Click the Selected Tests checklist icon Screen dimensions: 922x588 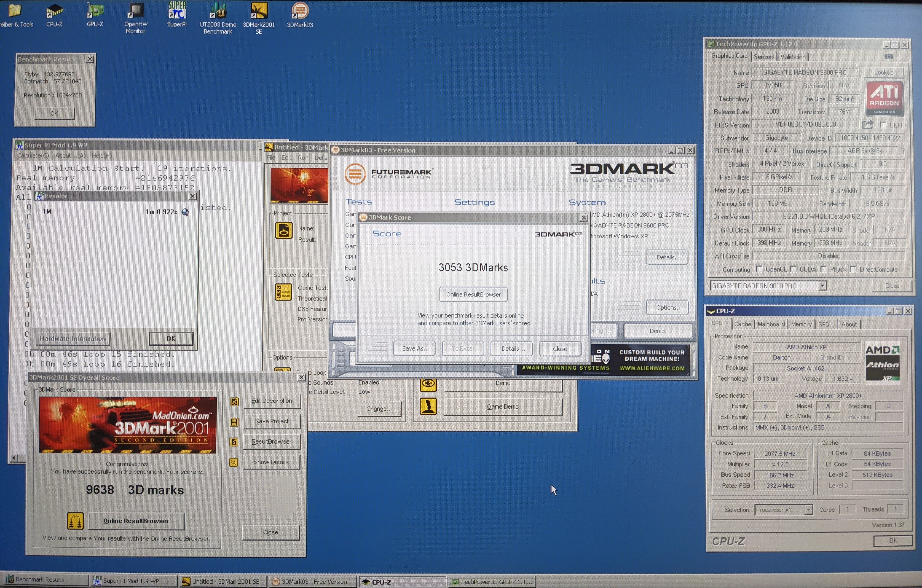point(283,292)
